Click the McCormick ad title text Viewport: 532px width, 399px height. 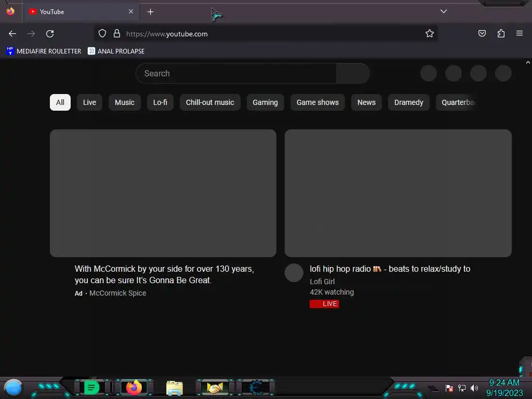pos(164,274)
